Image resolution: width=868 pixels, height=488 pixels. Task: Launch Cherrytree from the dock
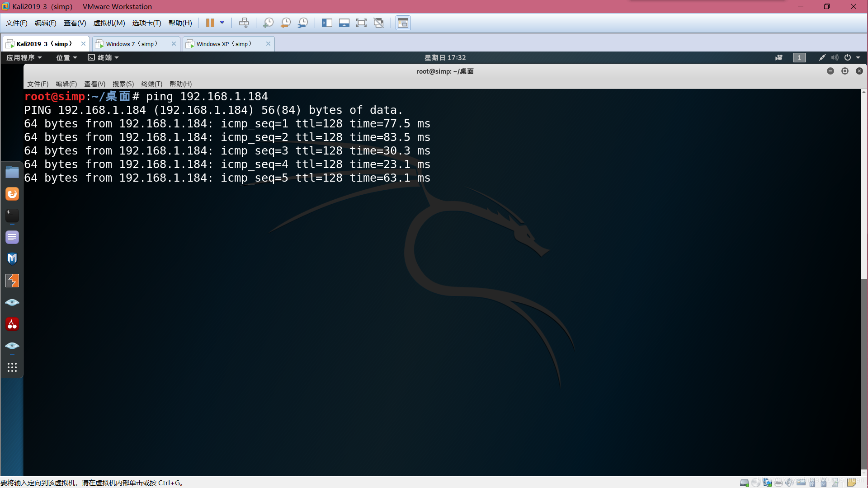click(12, 324)
